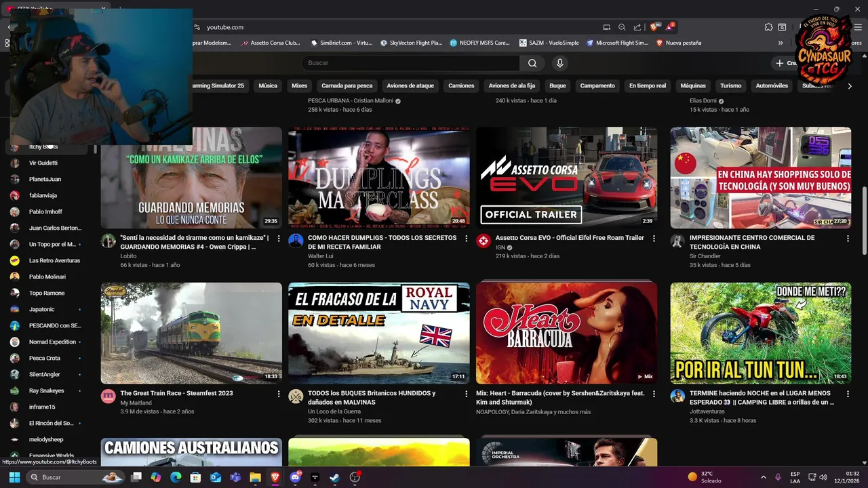
Task: Select the Máquinas filter chip
Action: 693,86
